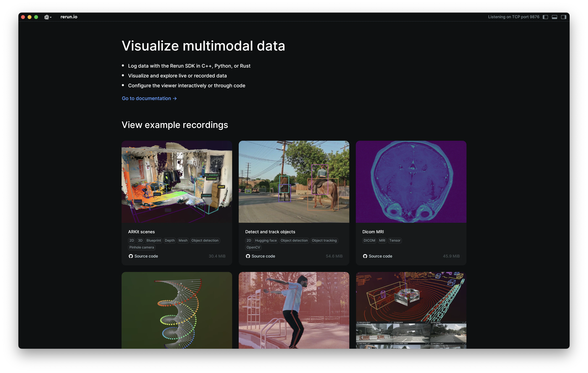Open the Go to documentation link
Image resolution: width=588 pixels, height=373 pixels.
[x=146, y=98]
